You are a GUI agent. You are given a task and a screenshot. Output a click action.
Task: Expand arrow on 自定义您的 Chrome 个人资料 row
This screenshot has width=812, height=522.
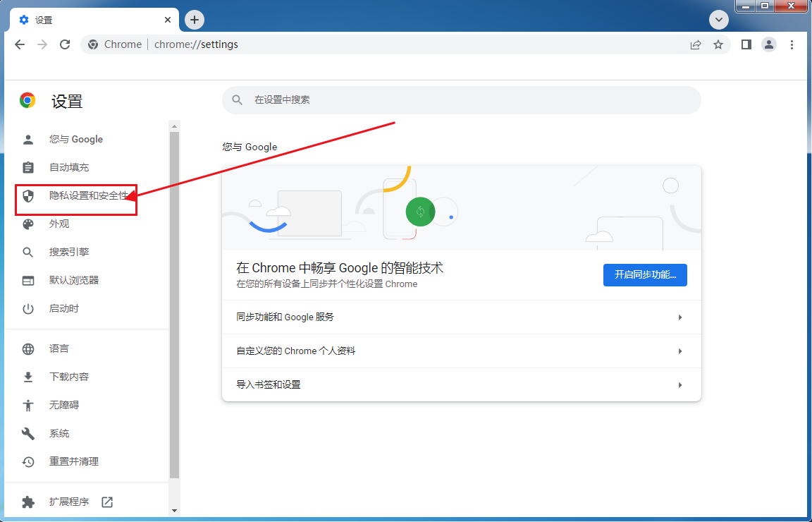pyautogui.click(x=680, y=351)
